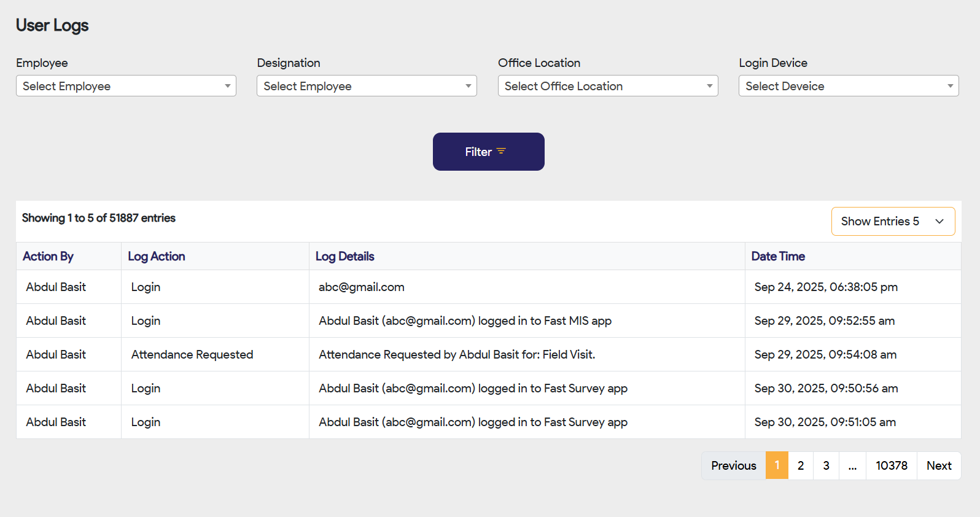Viewport: 980px width, 517px height.
Task: Click the Sep 24, 2025 date entry
Action: [x=826, y=287]
